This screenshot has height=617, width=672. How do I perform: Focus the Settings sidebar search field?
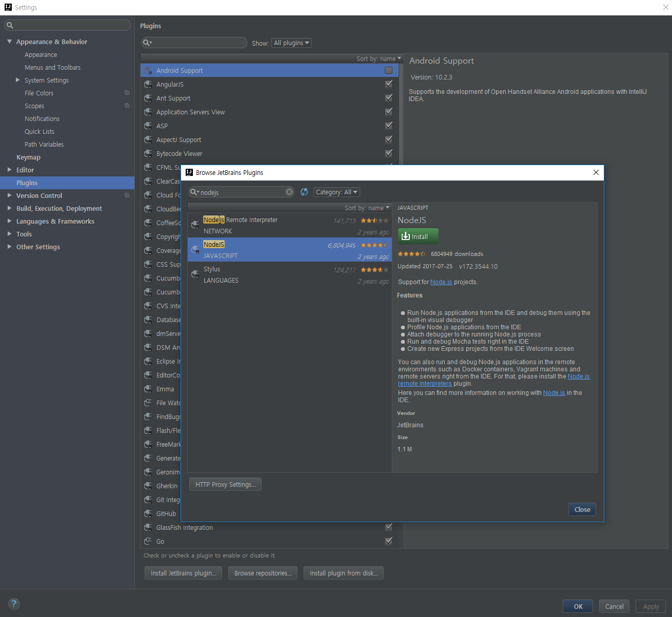point(67,25)
